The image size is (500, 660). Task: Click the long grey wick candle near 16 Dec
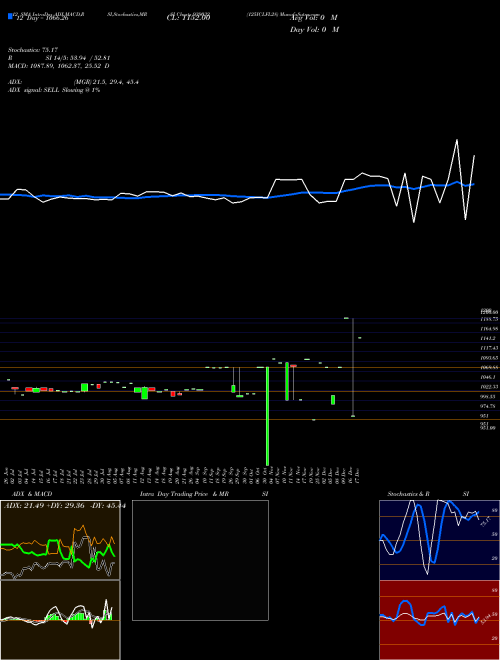[x=353, y=367]
